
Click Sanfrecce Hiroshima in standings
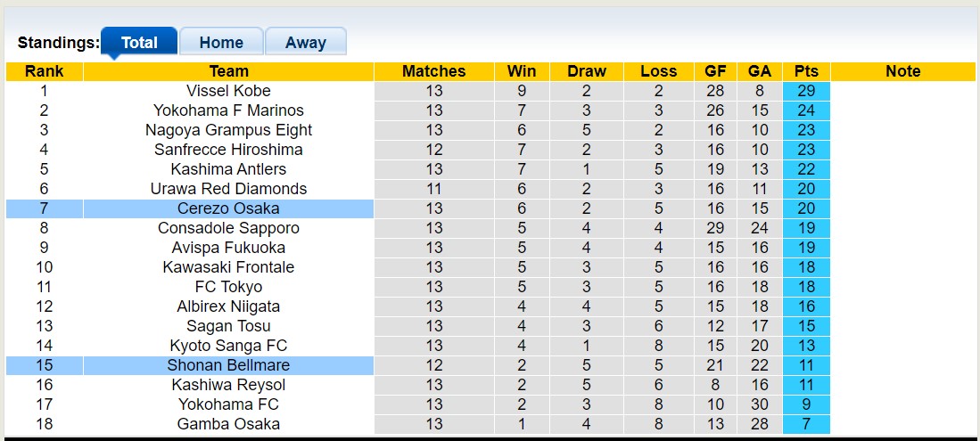[228, 150]
